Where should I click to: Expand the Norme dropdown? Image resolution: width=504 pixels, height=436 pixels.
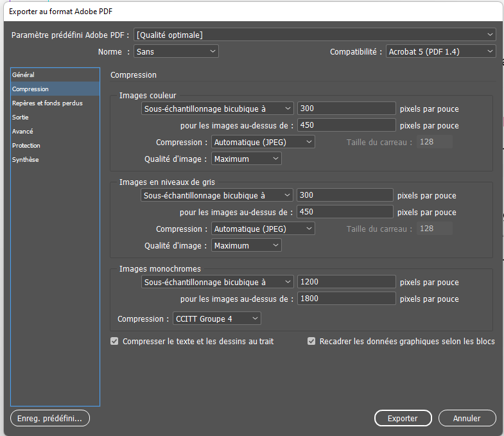tap(176, 51)
